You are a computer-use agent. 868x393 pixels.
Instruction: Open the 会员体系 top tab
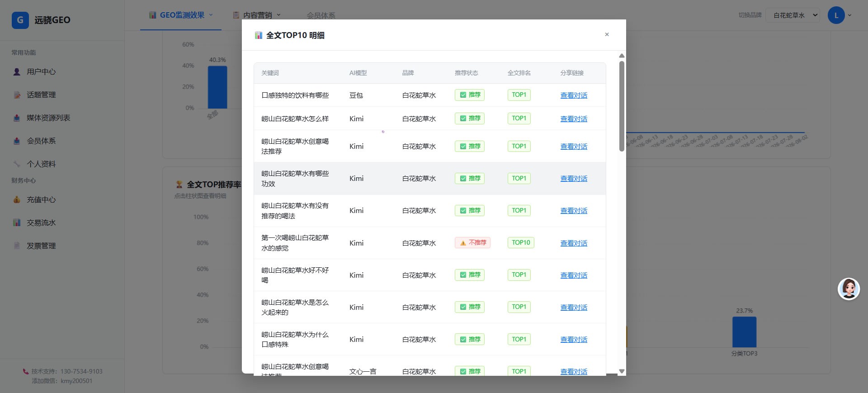pos(321,15)
